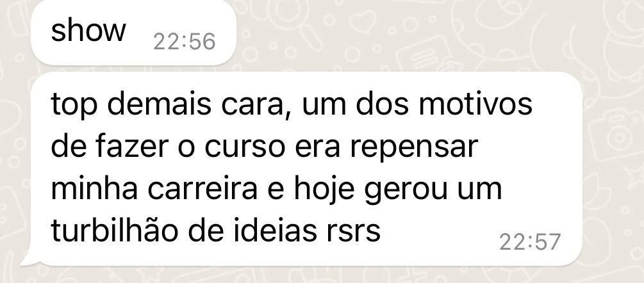Click the word "hoje" in the message
This screenshot has width=644, height=283.
click(x=324, y=191)
